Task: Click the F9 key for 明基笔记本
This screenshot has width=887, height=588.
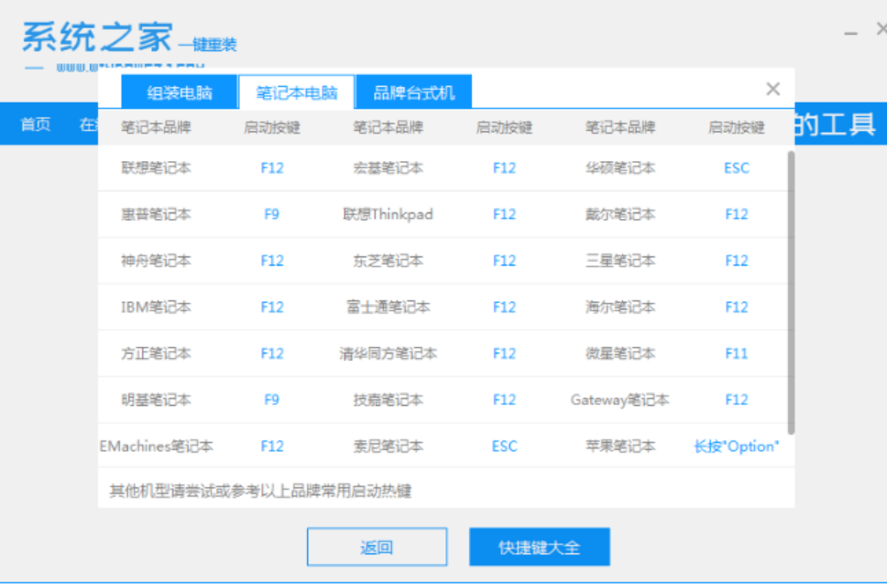Action: tap(271, 399)
